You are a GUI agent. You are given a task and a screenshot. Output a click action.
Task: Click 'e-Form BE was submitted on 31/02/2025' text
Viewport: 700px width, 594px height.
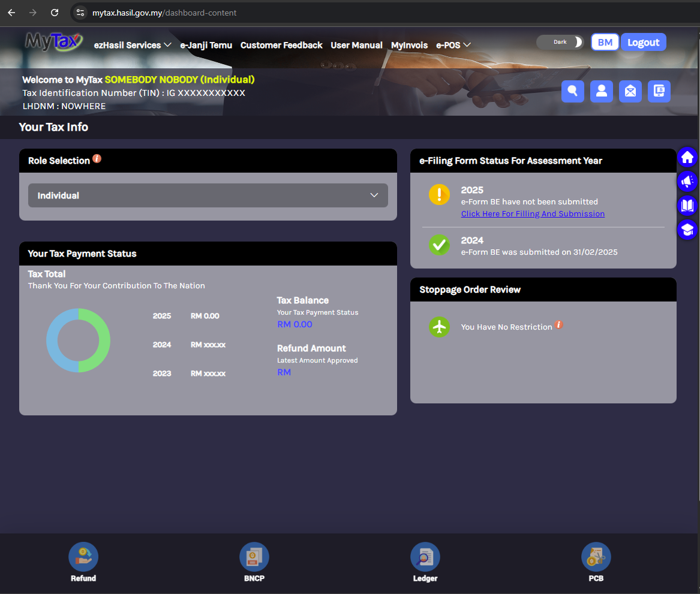coord(539,252)
